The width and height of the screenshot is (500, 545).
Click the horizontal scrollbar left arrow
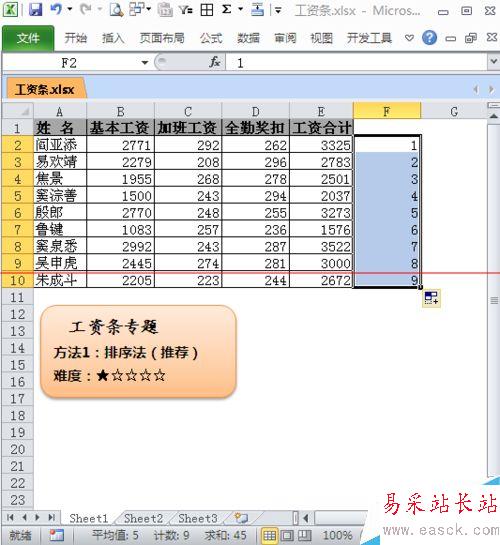point(306,518)
